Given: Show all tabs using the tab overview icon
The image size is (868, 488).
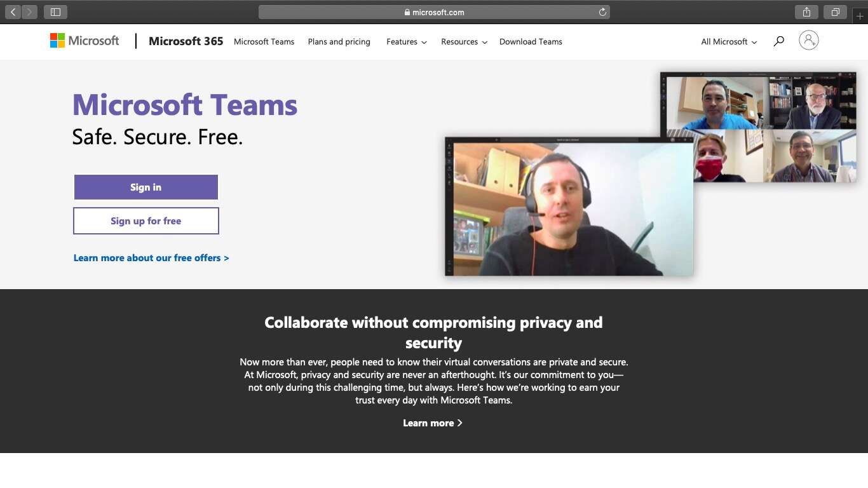Looking at the screenshot, I should pos(835,11).
